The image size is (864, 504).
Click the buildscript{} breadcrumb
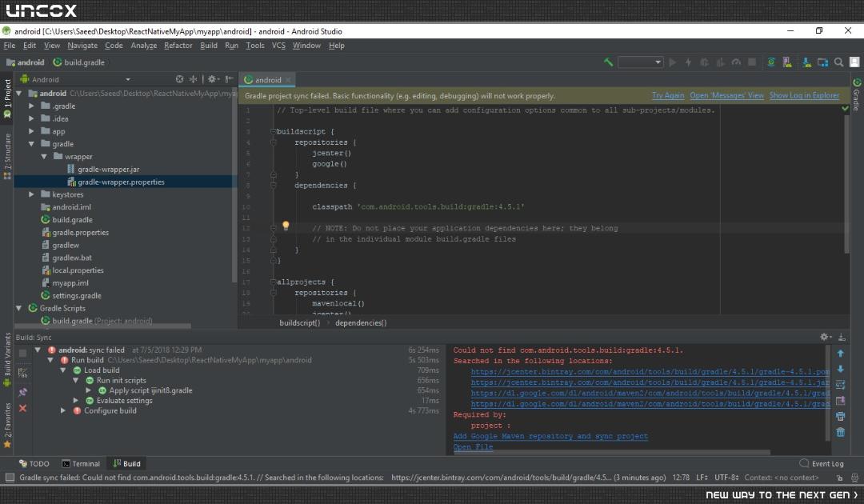click(300, 322)
